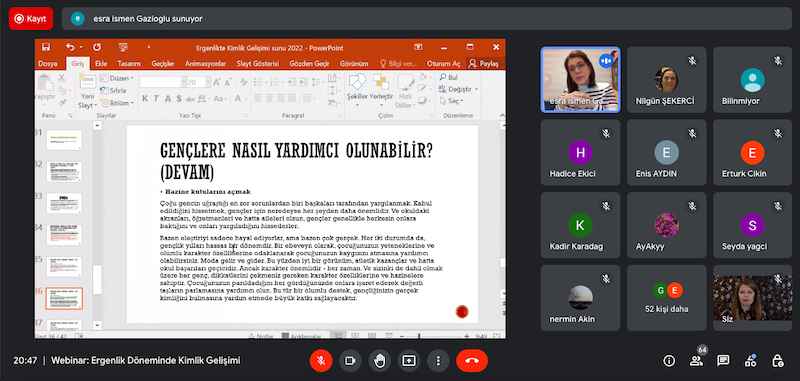Switch to the Görünüm ribbon tab
Screen dimensions: 800x381
tap(354, 64)
